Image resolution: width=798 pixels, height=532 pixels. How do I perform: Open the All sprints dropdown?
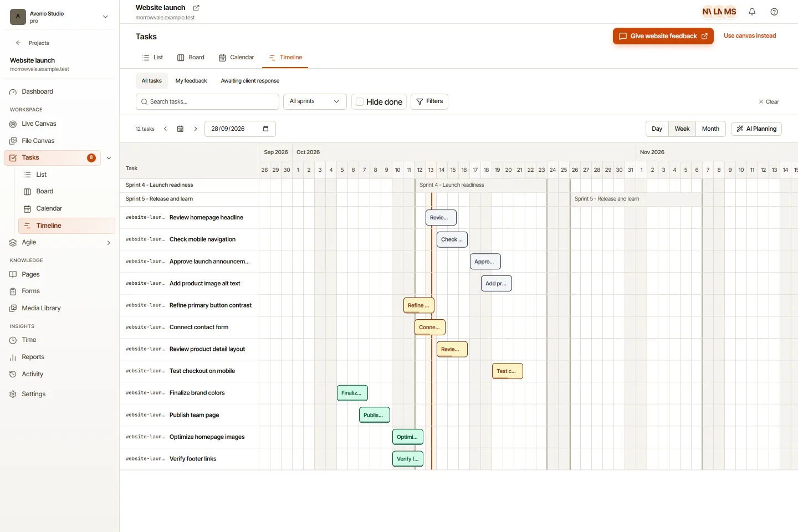tap(315, 101)
